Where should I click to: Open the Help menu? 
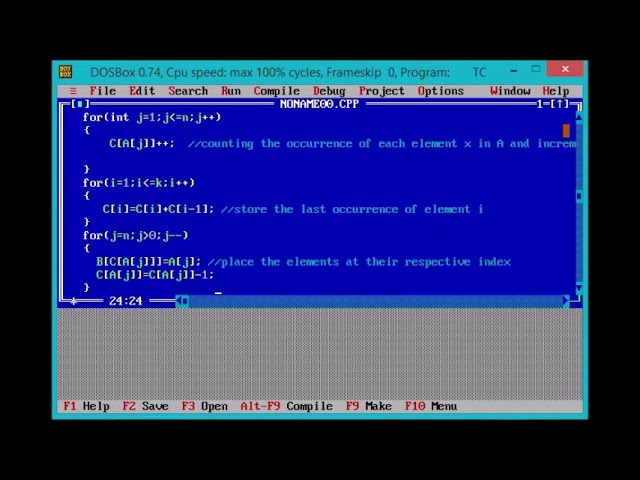[x=556, y=91]
